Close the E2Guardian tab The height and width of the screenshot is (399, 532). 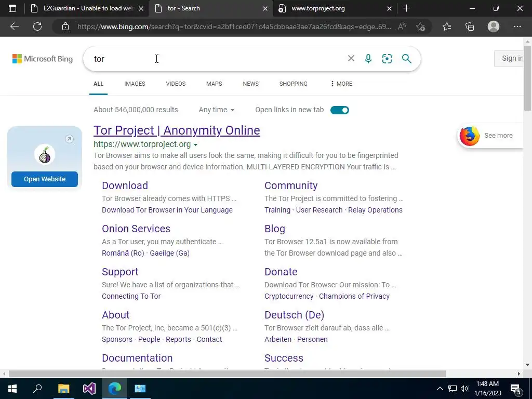(x=141, y=8)
